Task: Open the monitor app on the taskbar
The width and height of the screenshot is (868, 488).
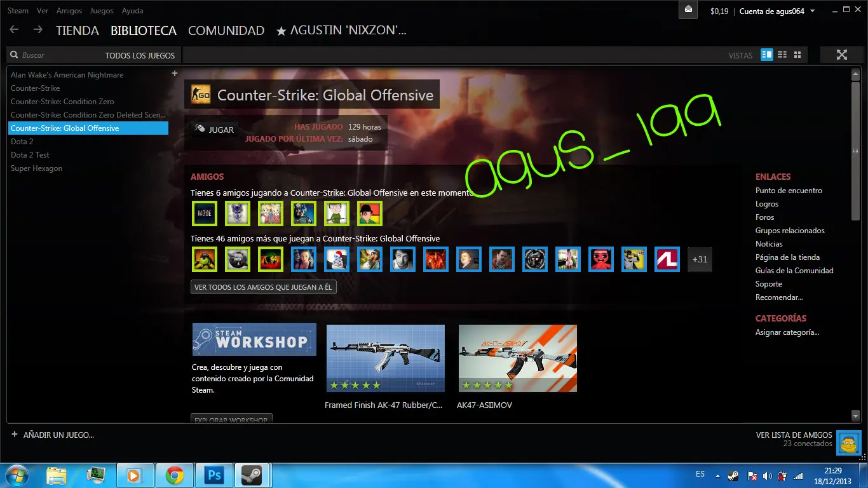Action: tap(96, 475)
